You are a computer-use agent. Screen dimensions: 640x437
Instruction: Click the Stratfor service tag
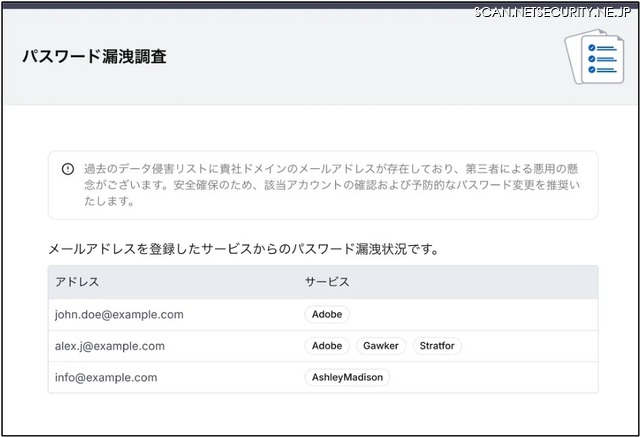[437, 346]
